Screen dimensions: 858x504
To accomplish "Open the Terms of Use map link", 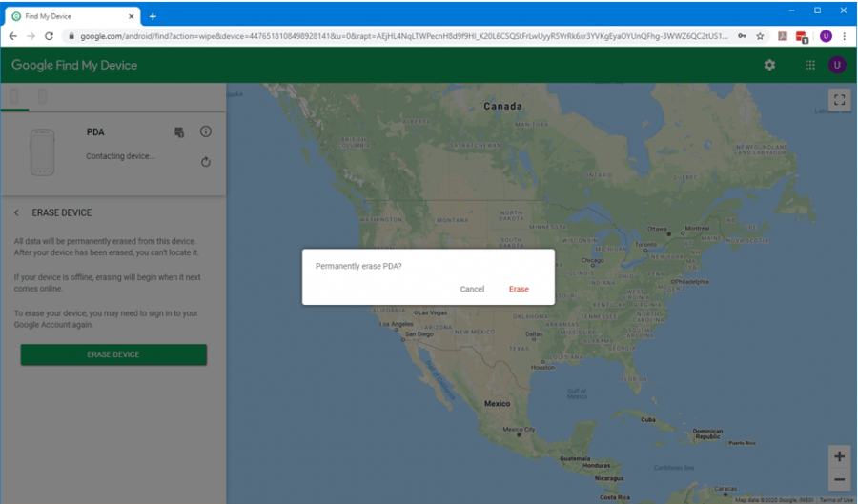I will (837, 500).
